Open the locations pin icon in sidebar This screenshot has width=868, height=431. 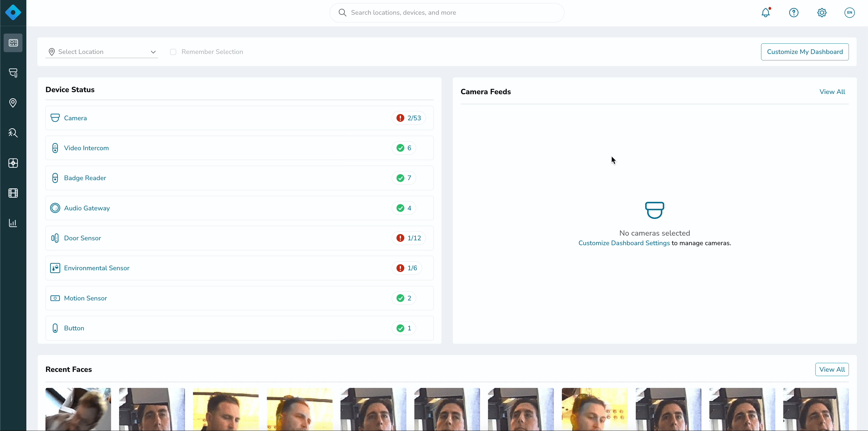13,103
